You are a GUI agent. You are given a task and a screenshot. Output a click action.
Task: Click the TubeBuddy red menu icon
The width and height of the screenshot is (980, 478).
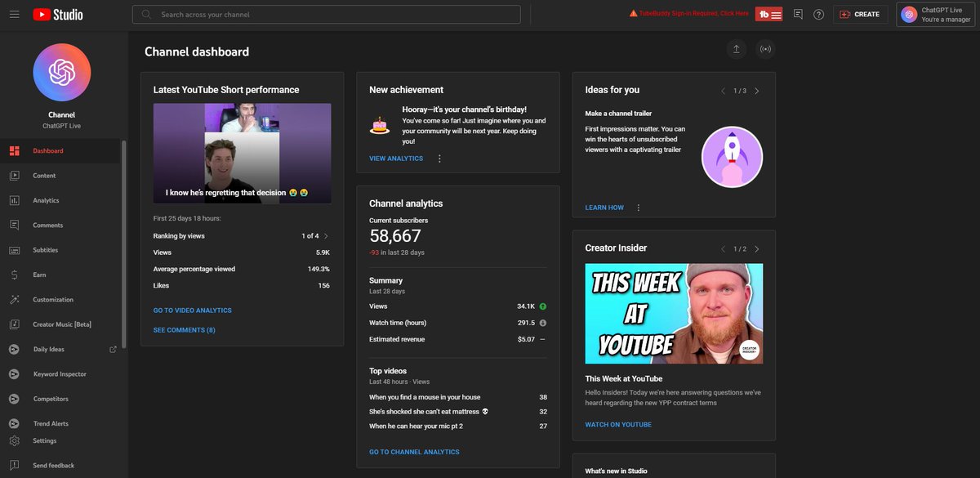[x=769, y=14]
